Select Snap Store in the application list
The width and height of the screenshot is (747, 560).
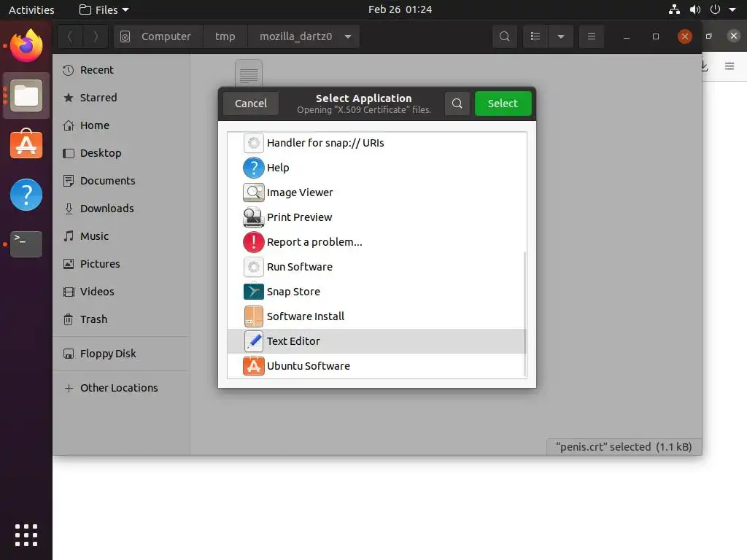pos(376,292)
